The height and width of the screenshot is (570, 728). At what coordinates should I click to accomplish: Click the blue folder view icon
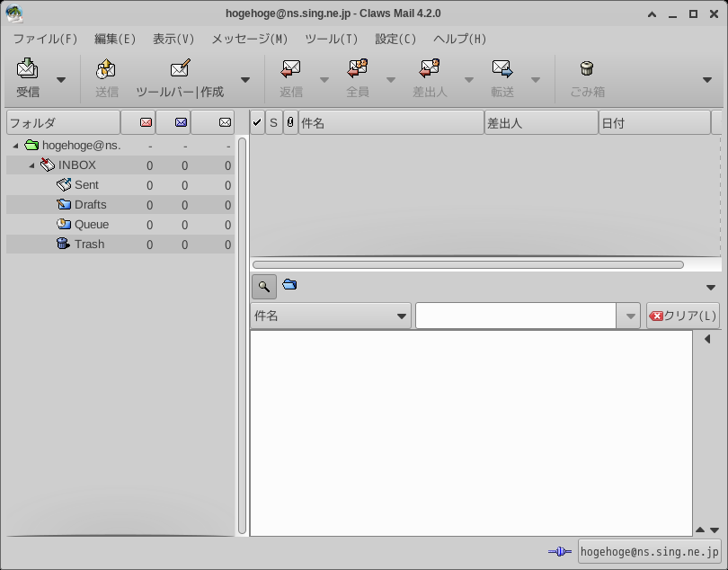click(x=289, y=284)
